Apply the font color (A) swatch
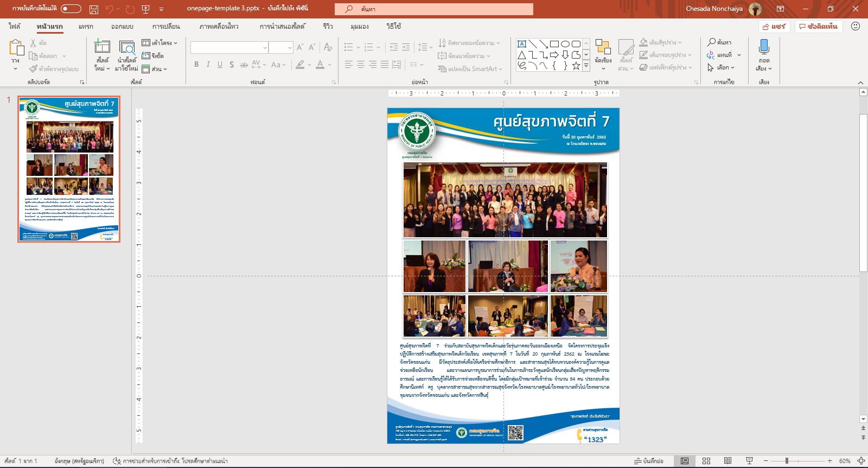The height and width of the screenshot is (468, 868). tap(320, 65)
